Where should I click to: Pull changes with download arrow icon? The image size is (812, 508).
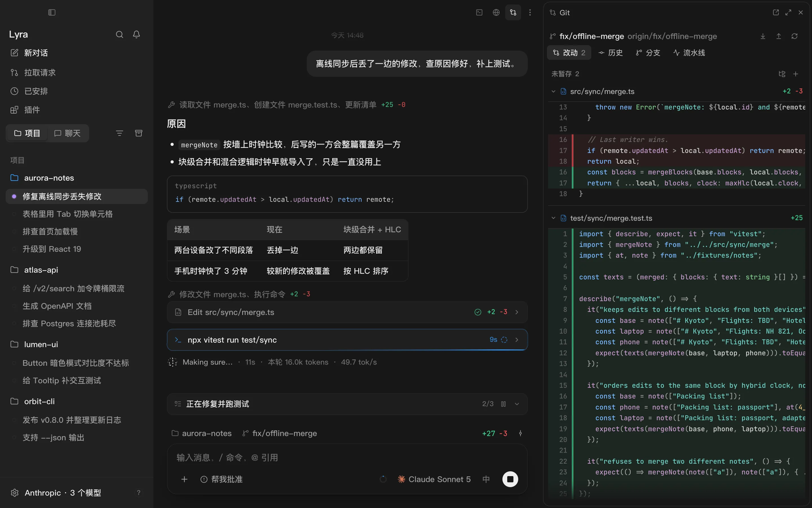pyautogui.click(x=763, y=36)
